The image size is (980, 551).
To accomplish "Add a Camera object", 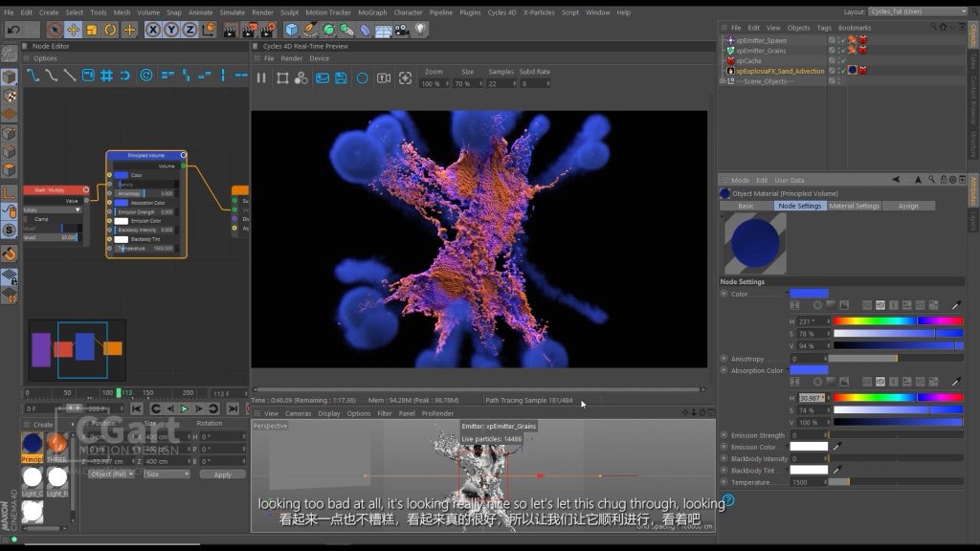I will tap(402, 30).
